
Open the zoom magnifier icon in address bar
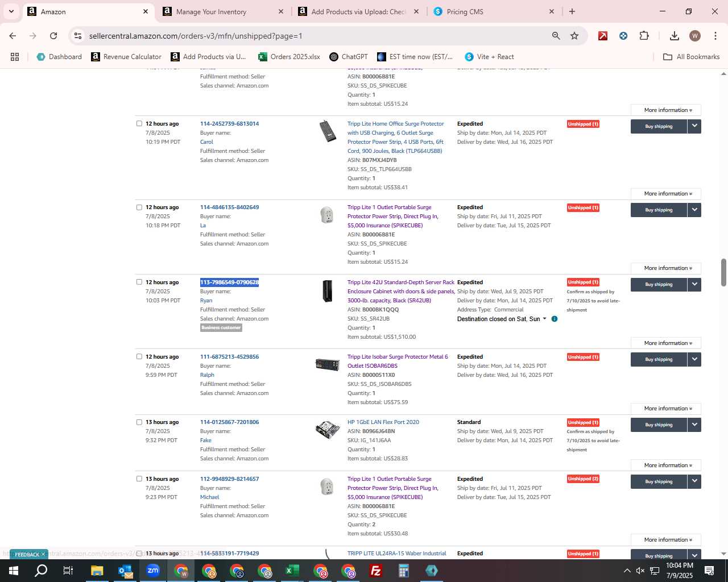[x=556, y=36]
